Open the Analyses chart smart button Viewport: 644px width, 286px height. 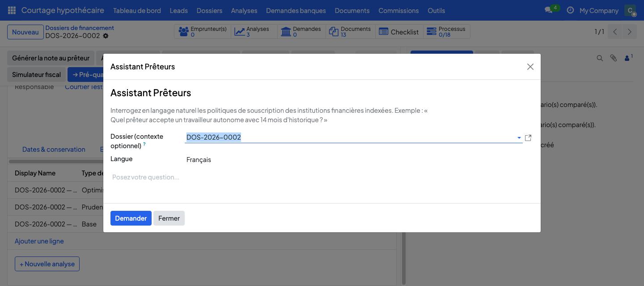pyautogui.click(x=254, y=32)
